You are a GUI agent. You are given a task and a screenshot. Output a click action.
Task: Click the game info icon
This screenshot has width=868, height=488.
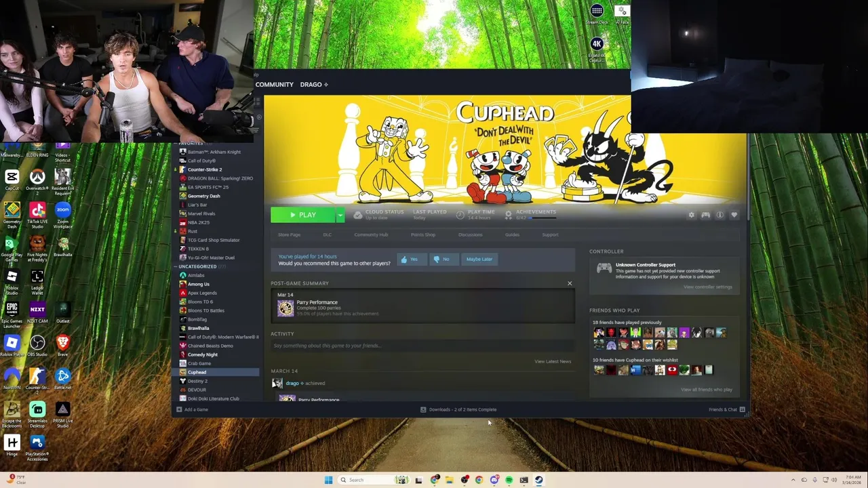[x=719, y=215]
